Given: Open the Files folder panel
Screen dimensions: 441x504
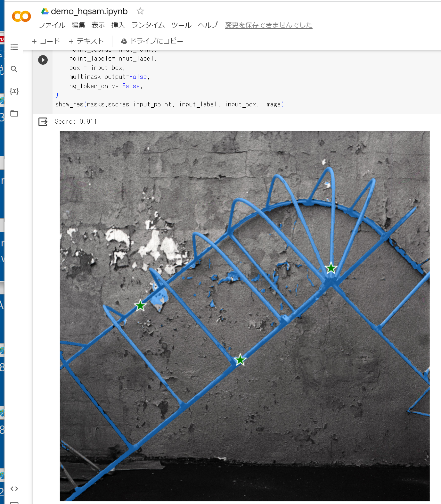Looking at the screenshot, I should (14, 113).
